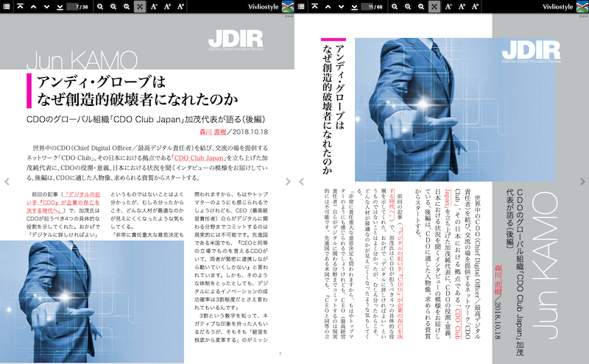Click left-pointing page arrow in right viewer
The image size is (589, 364).
[301, 182]
